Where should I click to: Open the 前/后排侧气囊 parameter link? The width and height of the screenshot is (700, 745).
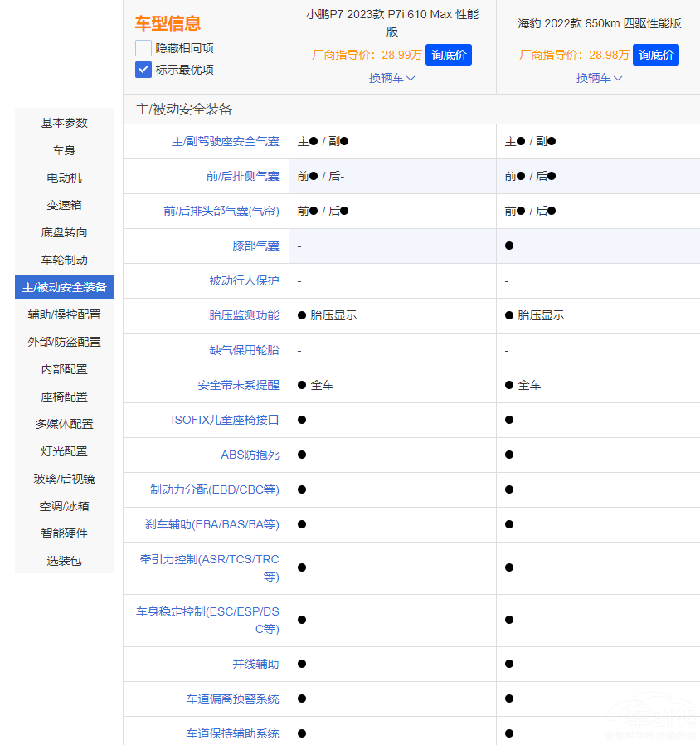[245, 176]
